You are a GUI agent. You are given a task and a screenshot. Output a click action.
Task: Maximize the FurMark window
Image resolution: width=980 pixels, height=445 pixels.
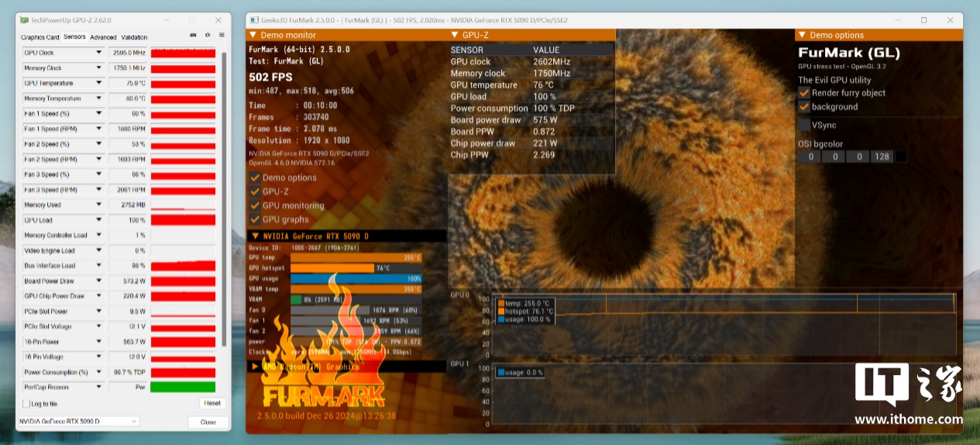[x=923, y=19]
